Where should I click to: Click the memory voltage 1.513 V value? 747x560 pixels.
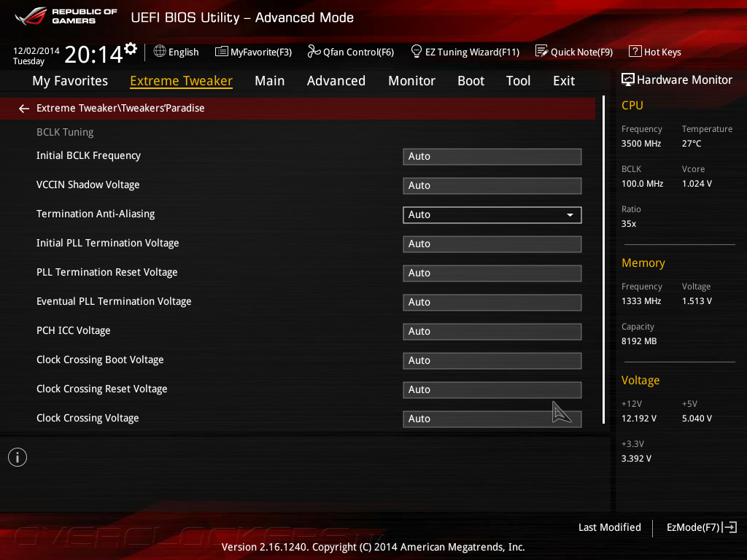[x=697, y=301]
